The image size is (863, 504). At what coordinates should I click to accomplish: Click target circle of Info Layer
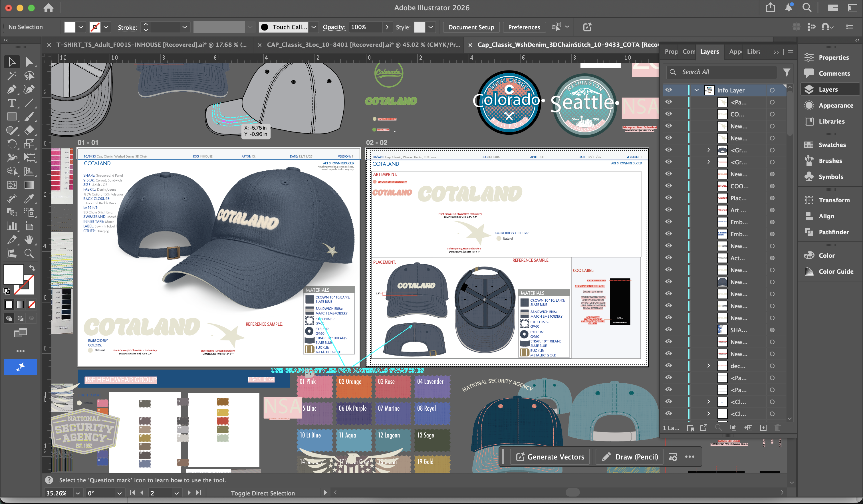(772, 90)
